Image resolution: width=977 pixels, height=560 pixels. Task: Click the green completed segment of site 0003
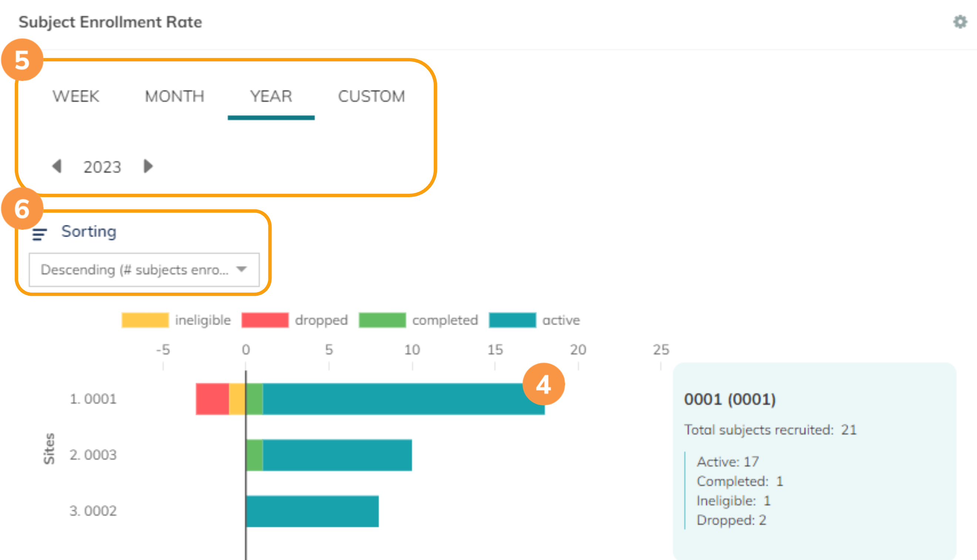254,455
